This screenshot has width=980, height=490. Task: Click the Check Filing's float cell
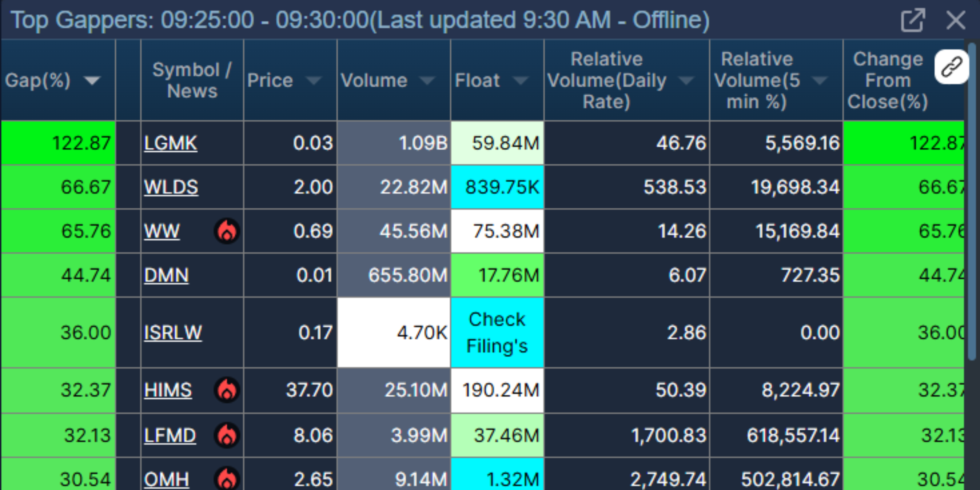pos(497,332)
